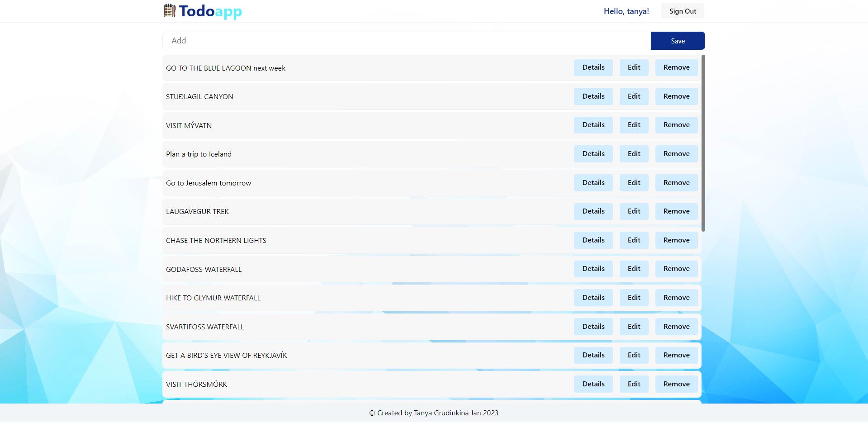The width and height of the screenshot is (868, 423).
Task: Click the Todoapp notepad logo icon
Action: (x=170, y=10)
